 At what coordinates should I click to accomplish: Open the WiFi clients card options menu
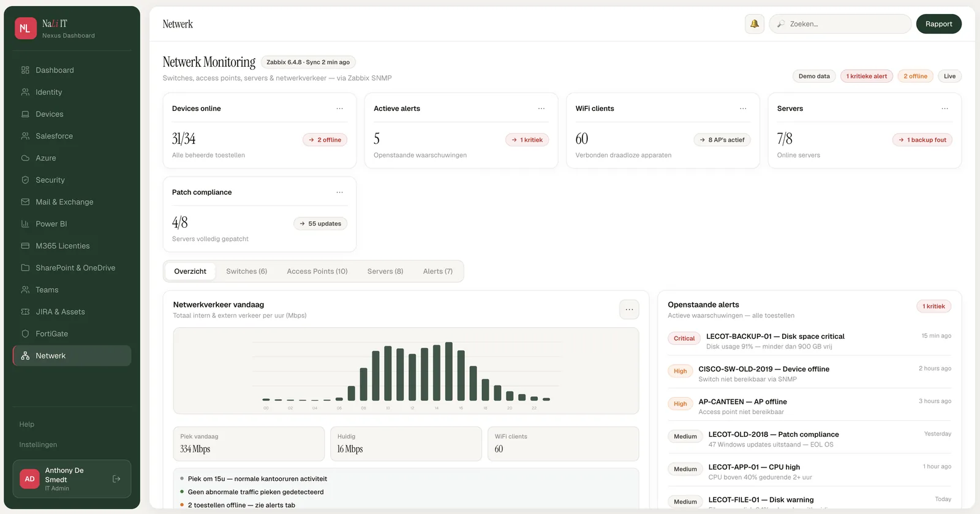coord(743,108)
